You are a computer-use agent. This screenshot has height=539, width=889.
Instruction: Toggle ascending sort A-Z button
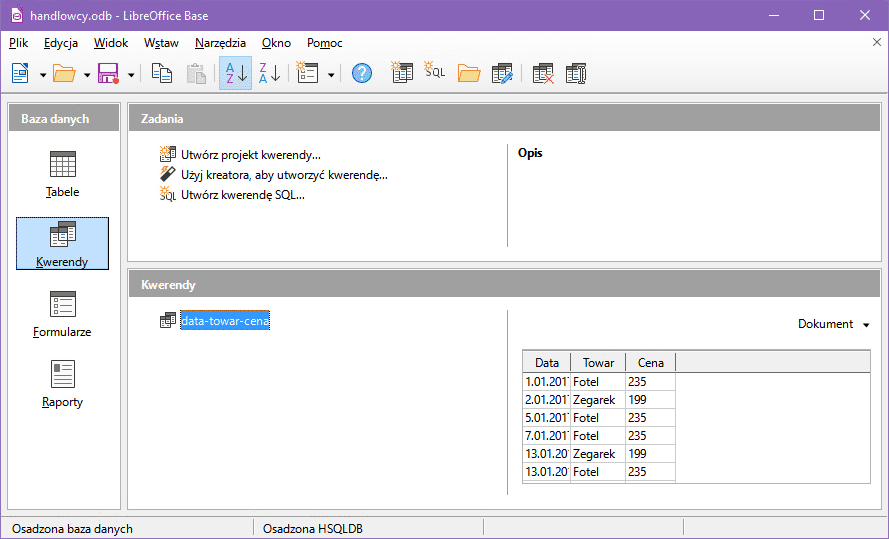point(235,73)
